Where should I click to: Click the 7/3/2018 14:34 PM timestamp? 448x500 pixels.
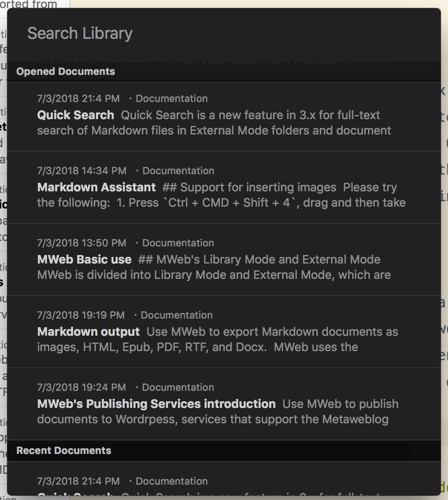click(82, 171)
